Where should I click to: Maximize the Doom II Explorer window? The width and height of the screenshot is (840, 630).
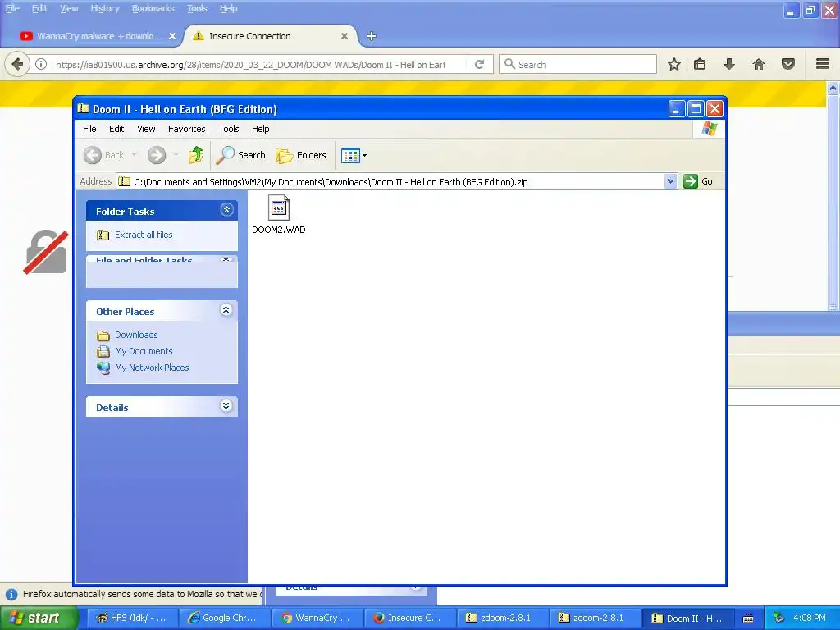pyautogui.click(x=696, y=109)
